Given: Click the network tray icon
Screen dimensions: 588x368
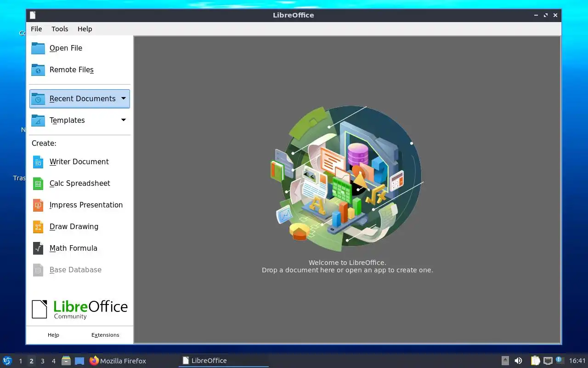Looking at the screenshot, I should coord(548,361).
